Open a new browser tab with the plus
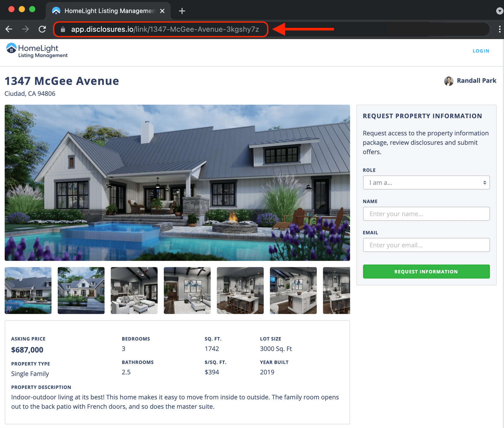Screen dimensions: 504x428 182,11
